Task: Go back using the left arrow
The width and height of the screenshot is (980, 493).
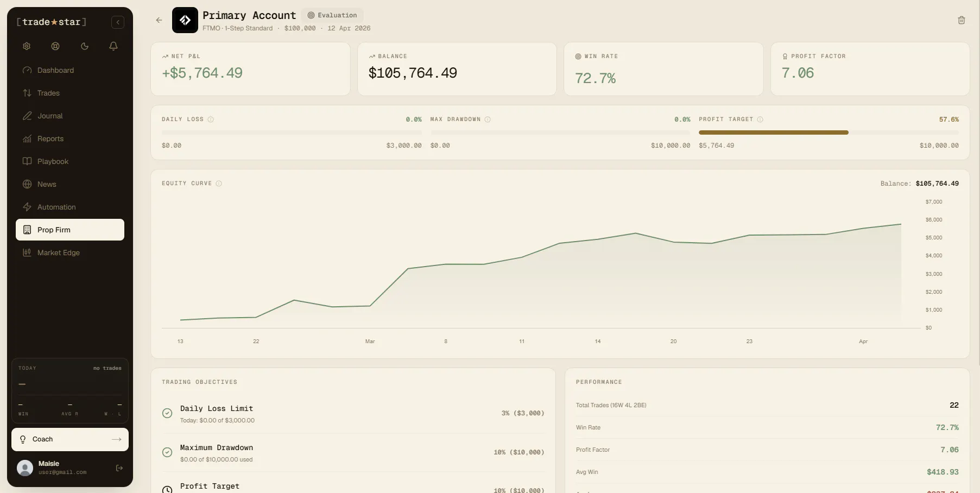Action: [159, 20]
